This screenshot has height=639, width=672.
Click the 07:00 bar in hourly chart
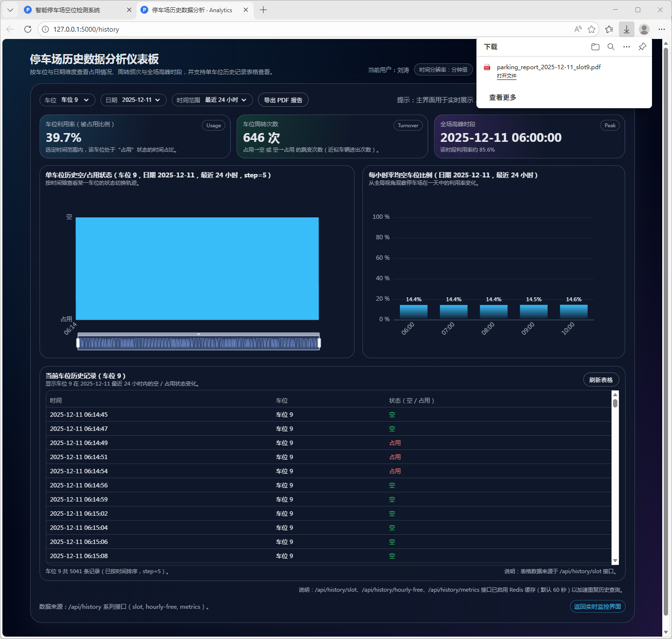[x=454, y=312]
